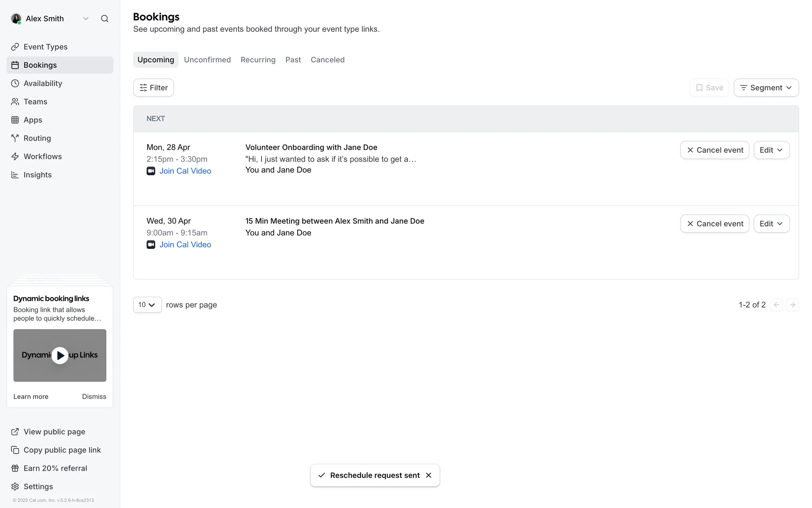The image size is (812, 508).
Task: Switch to the Unconfirmed tab
Action: [x=207, y=60]
